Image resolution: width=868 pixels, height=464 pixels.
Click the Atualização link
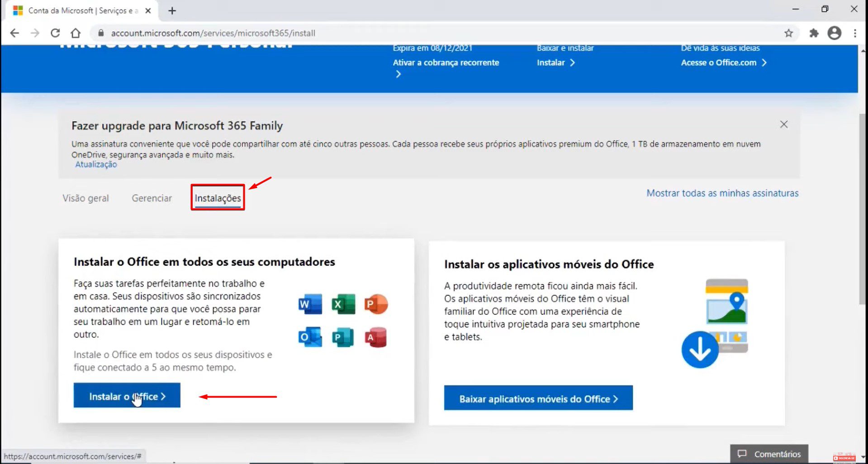pos(95,164)
